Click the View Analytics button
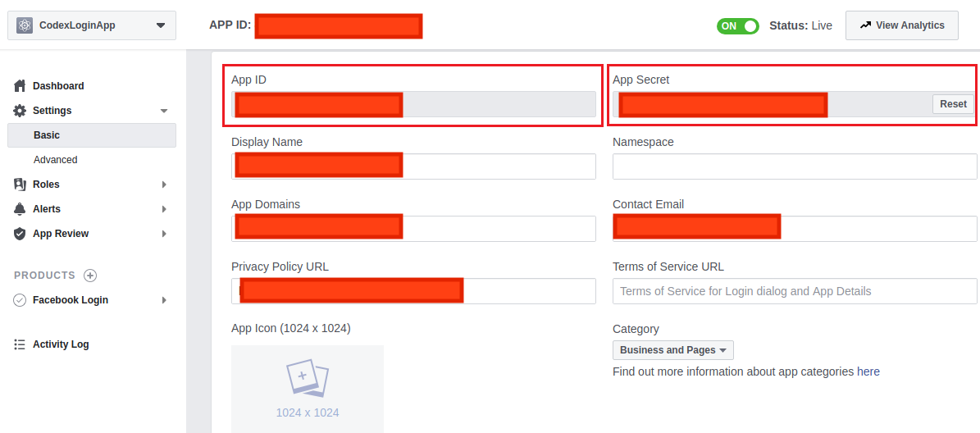This screenshot has width=980, height=433. click(901, 25)
